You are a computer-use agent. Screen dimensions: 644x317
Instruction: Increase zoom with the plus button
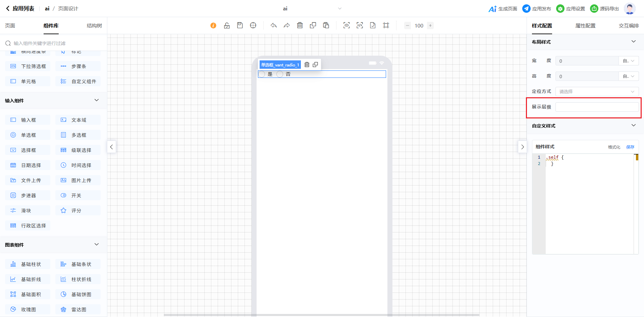tap(430, 25)
